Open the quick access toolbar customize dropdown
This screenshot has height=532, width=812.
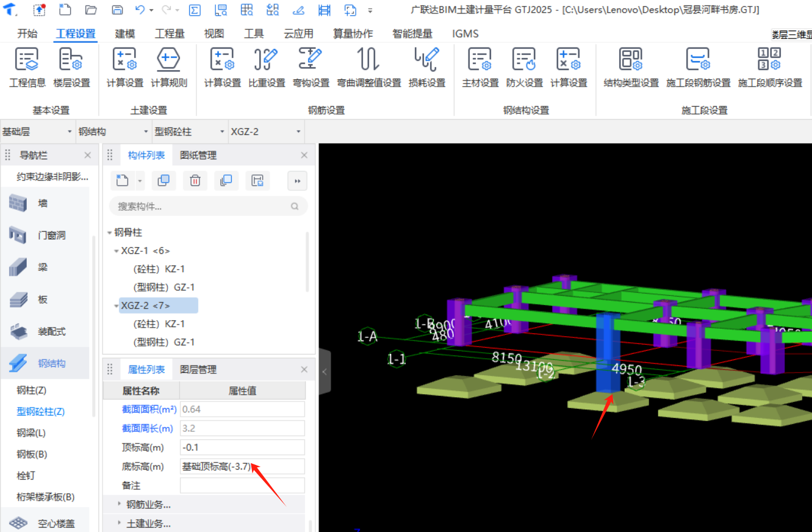coord(370,10)
